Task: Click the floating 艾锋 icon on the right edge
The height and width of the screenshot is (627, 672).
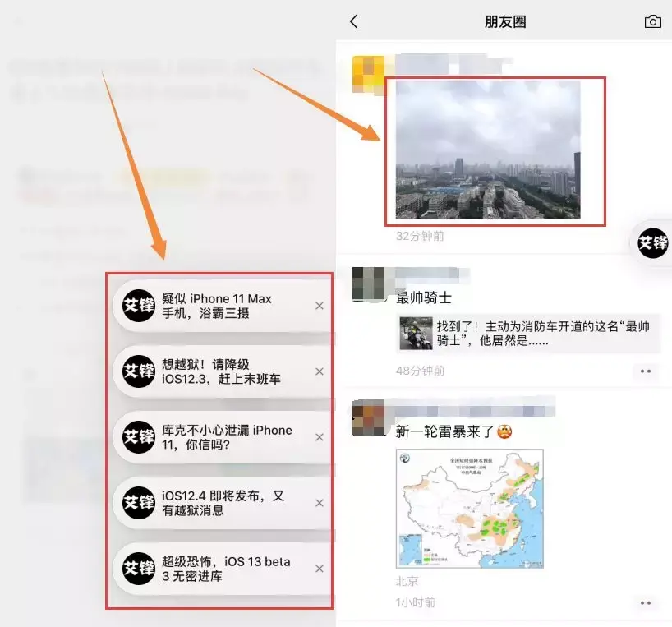Action: (x=651, y=243)
